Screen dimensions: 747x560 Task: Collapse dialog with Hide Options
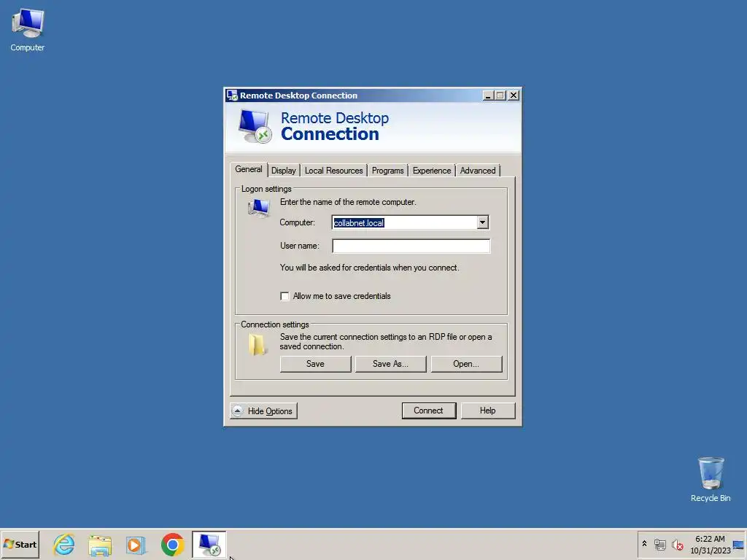[263, 411]
